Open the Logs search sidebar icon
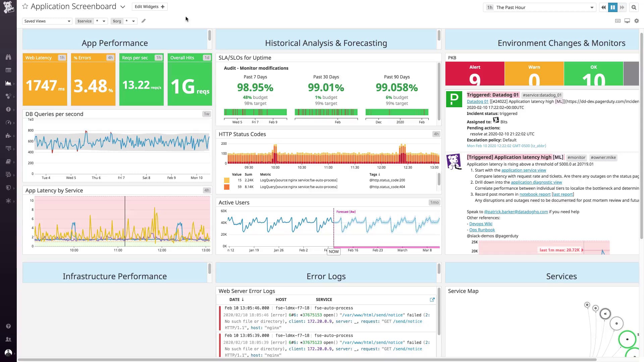Screen dimensions: 644x362 coord(8,175)
